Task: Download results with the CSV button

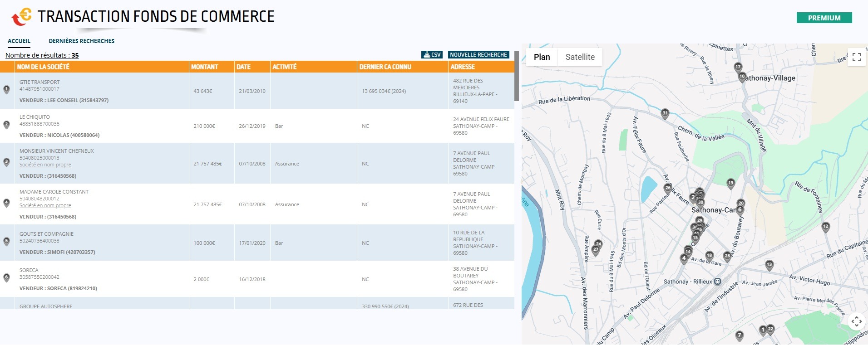Action: pyautogui.click(x=432, y=55)
